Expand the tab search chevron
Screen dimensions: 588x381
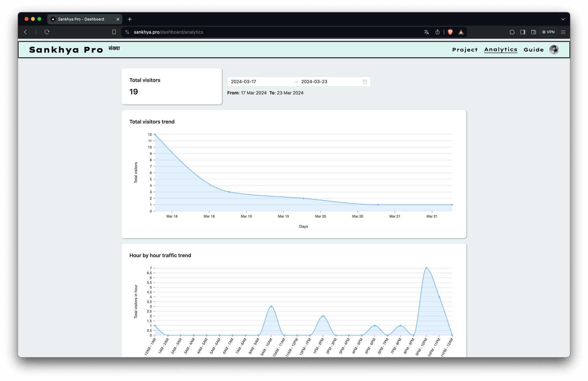click(563, 19)
